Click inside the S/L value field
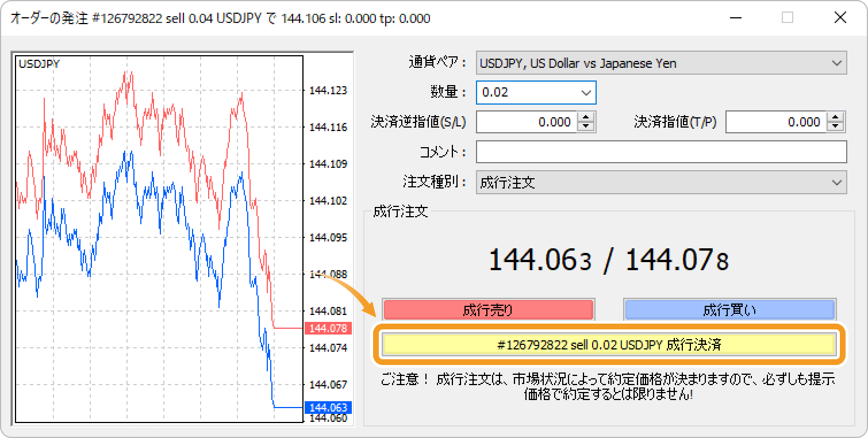 pos(527,122)
